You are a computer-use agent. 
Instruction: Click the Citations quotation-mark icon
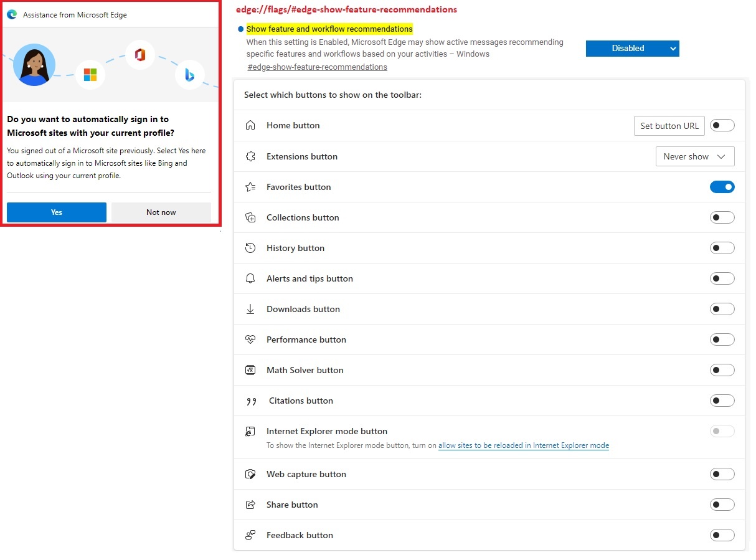[x=252, y=401]
